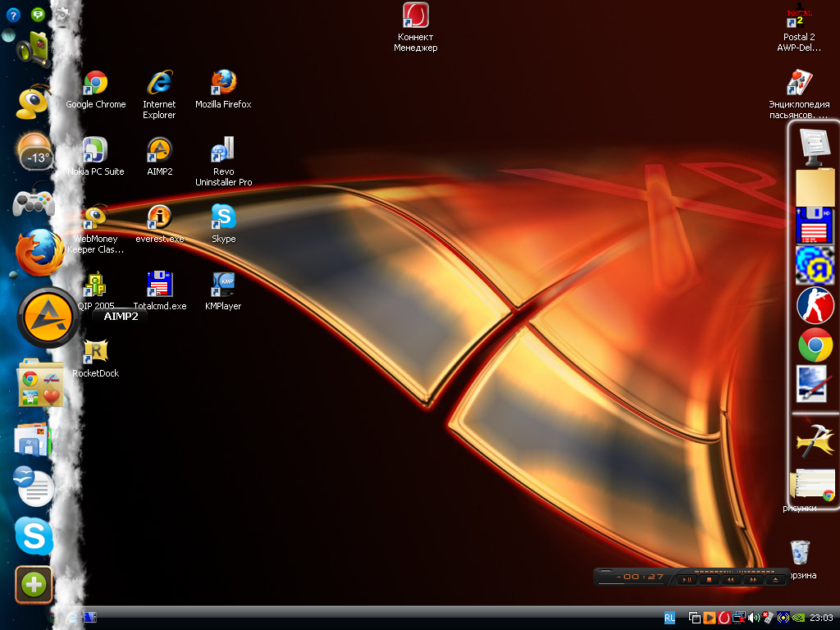
Task: Stop playback in the mini player widget
Action: [x=709, y=579]
